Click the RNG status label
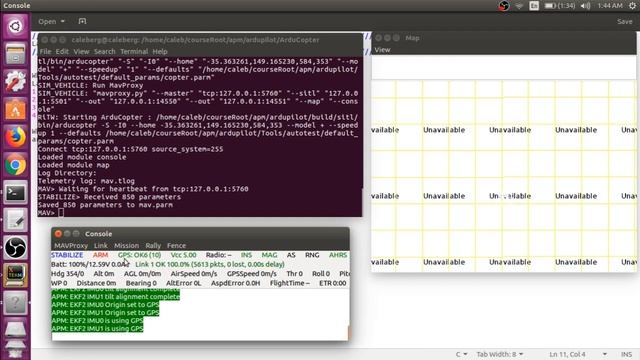640x360 pixels. pos(312,255)
